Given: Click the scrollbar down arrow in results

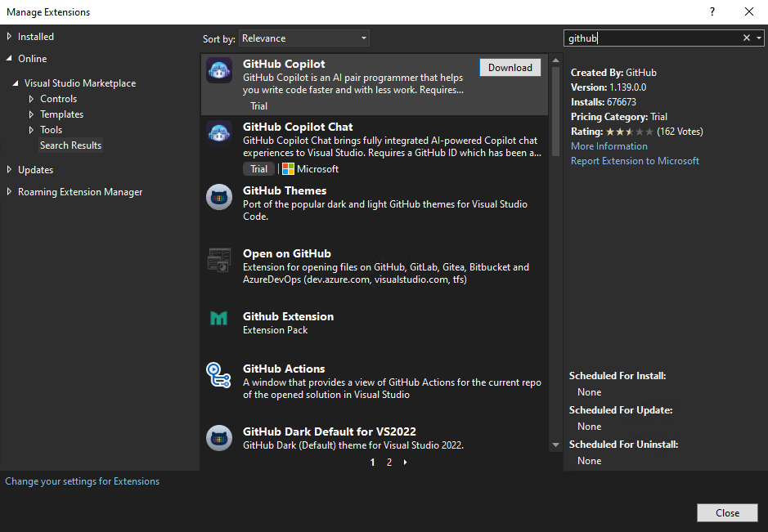Looking at the screenshot, I should point(555,445).
